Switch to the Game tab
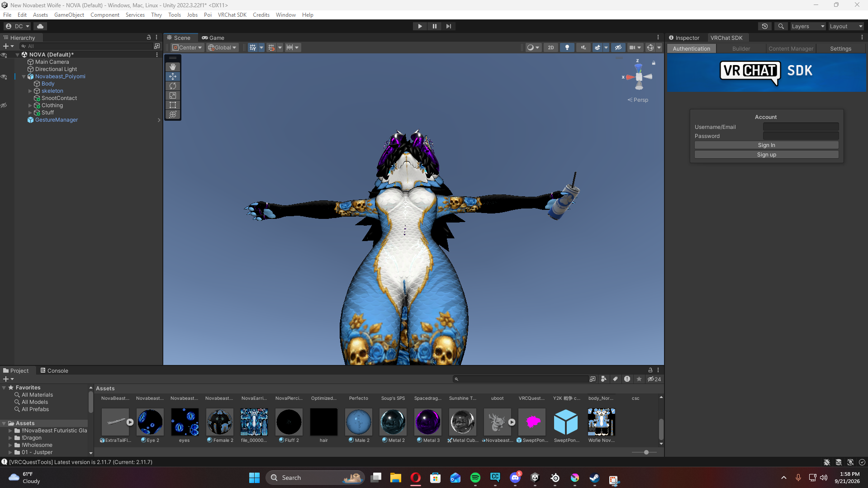Image resolution: width=868 pixels, height=488 pixels. (x=213, y=38)
